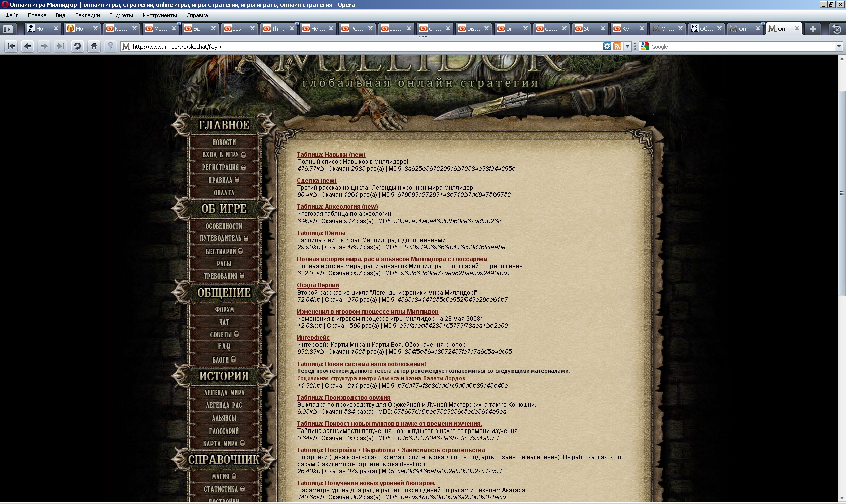Click ВХОД В ИГРУ in the sidebar
Screen dimensions: 846x504
224,155
